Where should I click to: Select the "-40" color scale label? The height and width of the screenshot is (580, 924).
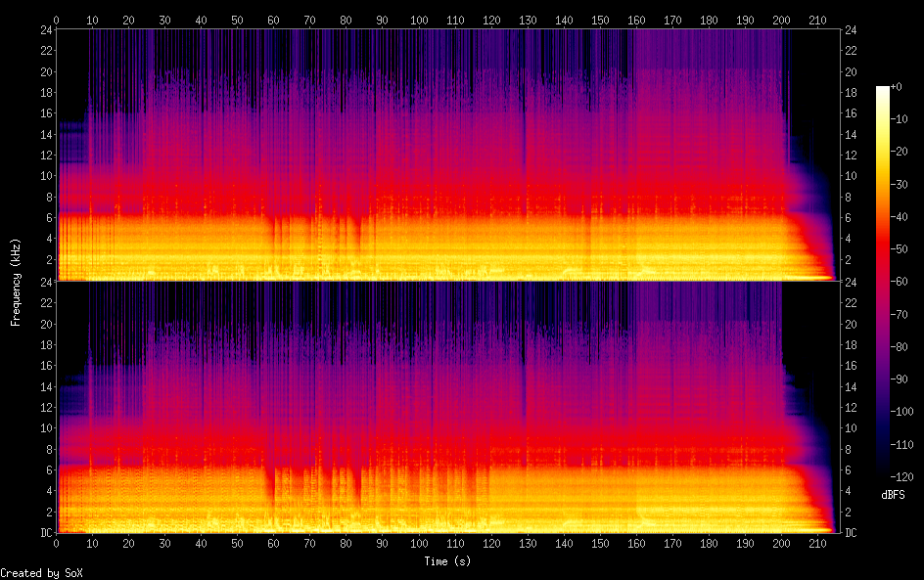click(x=899, y=217)
